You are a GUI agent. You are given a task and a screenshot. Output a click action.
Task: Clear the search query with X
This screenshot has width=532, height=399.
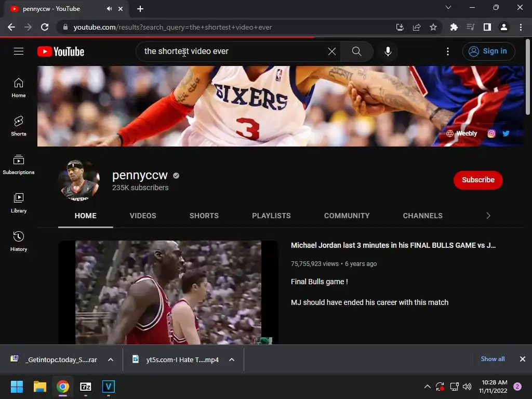332,51
